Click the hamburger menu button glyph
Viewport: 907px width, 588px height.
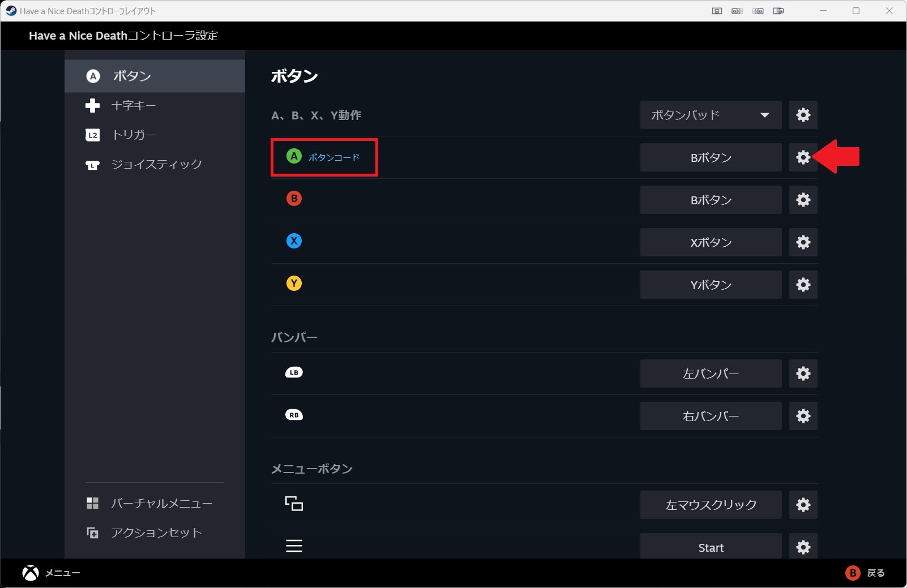tap(294, 546)
